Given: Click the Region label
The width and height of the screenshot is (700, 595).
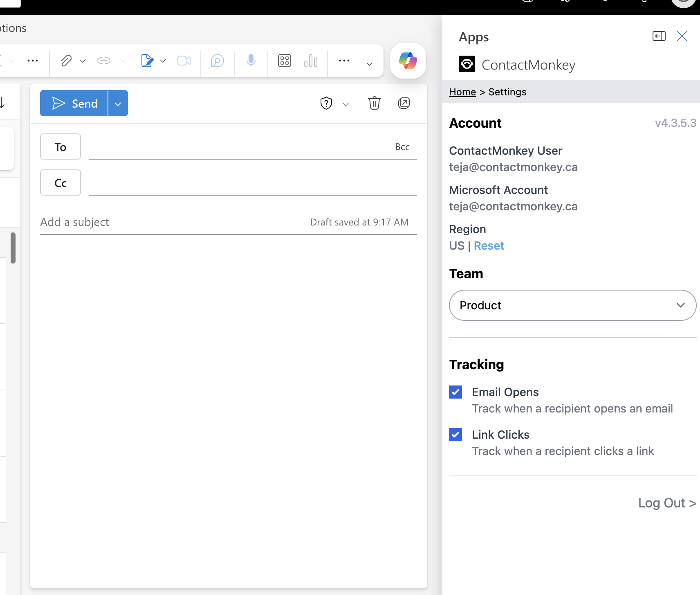Looking at the screenshot, I should click(x=467, y=229).
